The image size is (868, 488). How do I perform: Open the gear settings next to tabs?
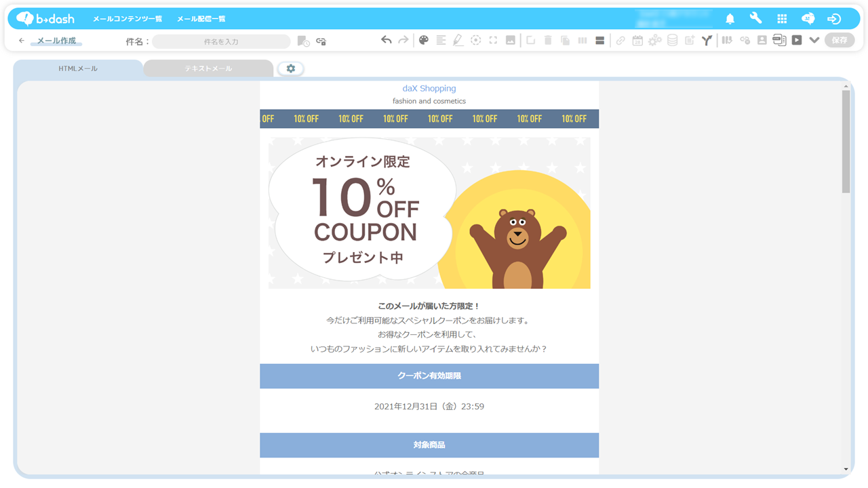click(291, 68)
